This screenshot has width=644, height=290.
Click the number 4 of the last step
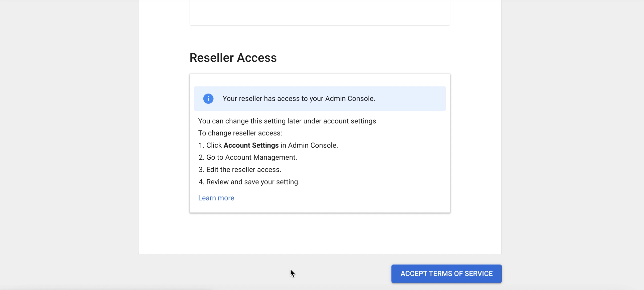(x=201, y=182)
